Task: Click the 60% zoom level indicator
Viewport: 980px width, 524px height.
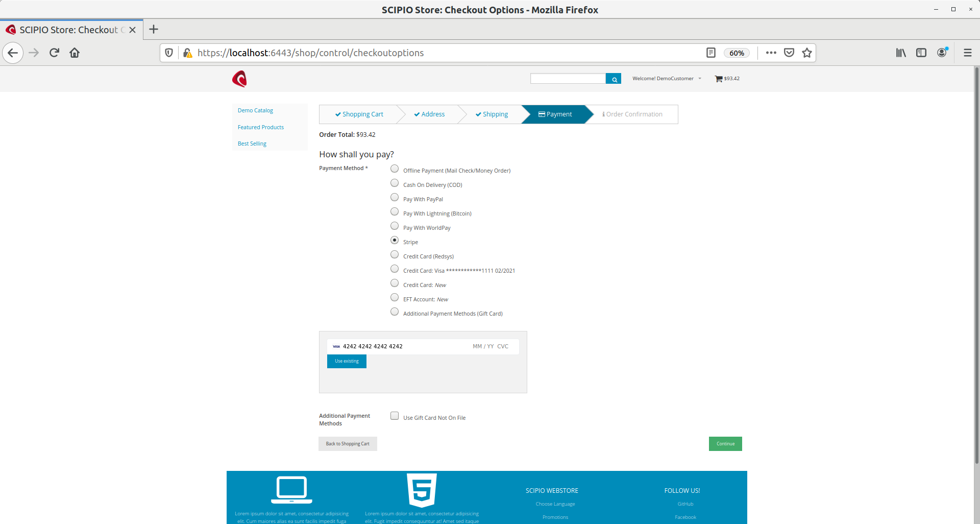Action: [x=736, y=53]
